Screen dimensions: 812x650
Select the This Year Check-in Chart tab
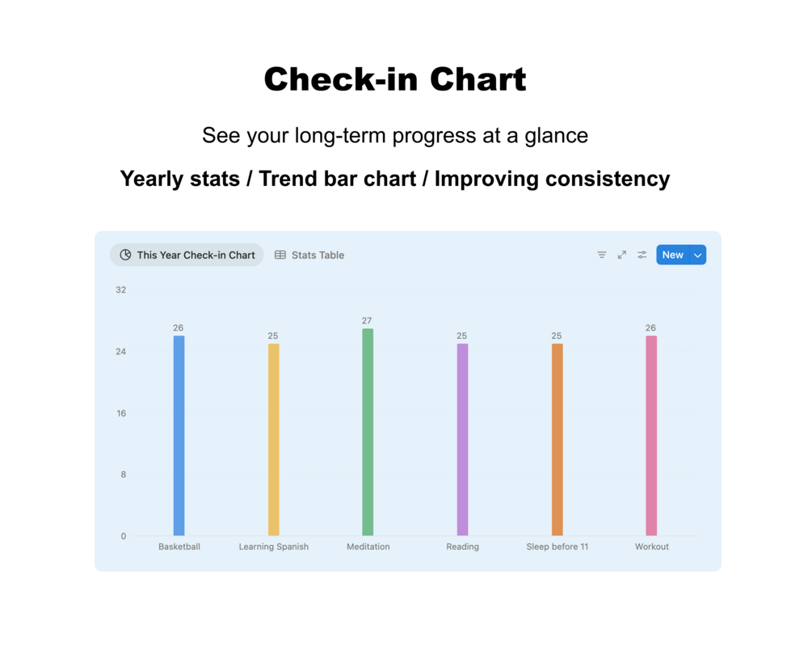click(x=187, y=255)
